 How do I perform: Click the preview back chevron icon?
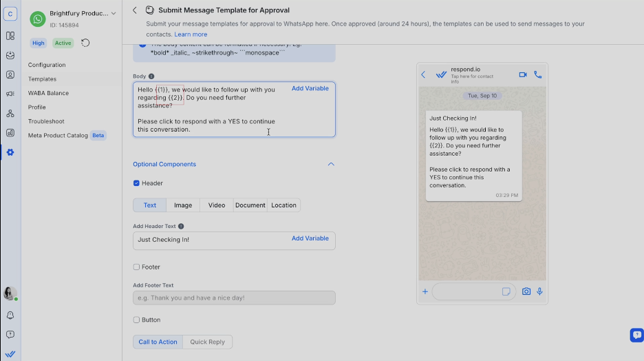point(423,75)
